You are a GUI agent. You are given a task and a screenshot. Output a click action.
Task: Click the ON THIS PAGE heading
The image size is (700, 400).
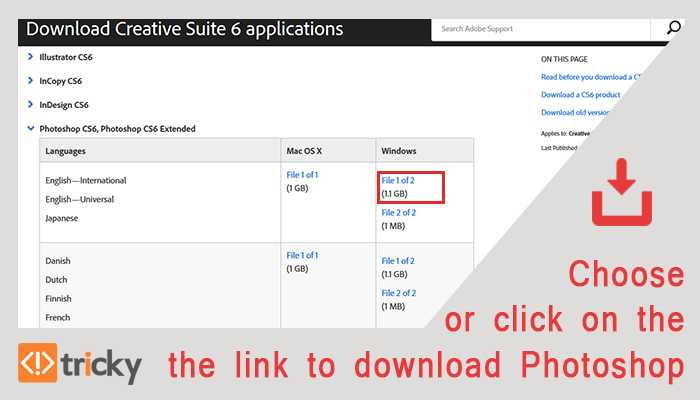564,59
